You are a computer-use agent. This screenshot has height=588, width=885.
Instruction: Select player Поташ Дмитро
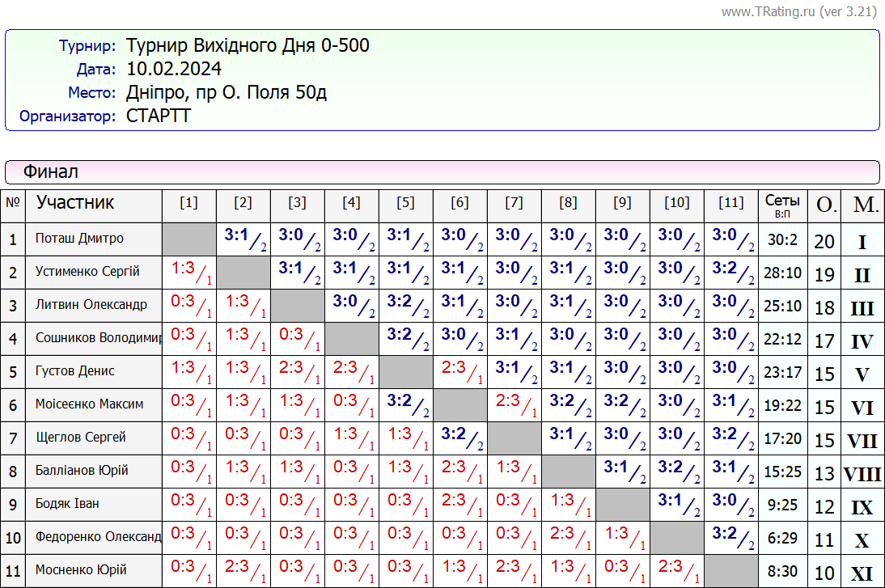(79, 239)
